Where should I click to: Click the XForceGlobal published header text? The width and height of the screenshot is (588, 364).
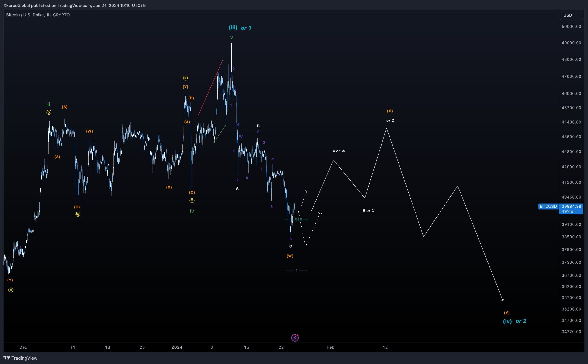(x=74, y=5)
